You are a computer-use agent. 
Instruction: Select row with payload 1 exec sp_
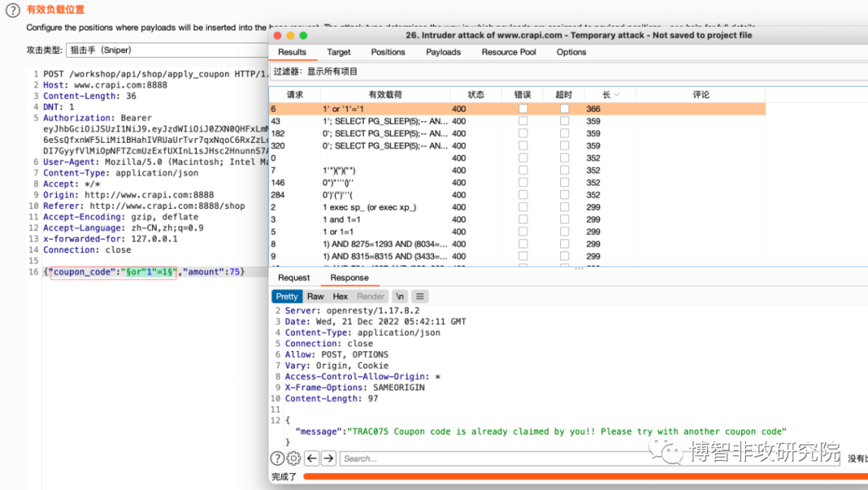pos(518,207)
